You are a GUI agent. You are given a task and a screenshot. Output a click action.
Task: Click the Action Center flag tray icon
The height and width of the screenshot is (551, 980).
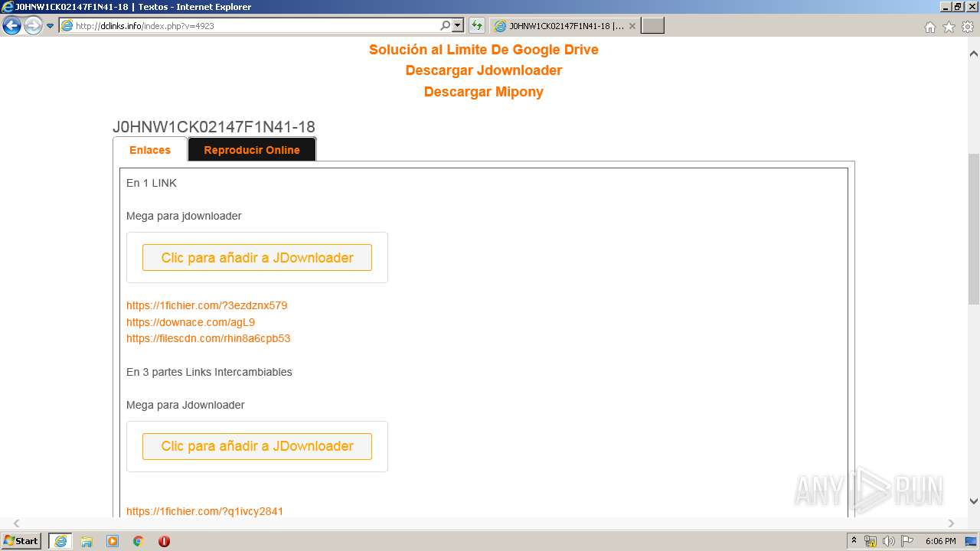[909, 541]
